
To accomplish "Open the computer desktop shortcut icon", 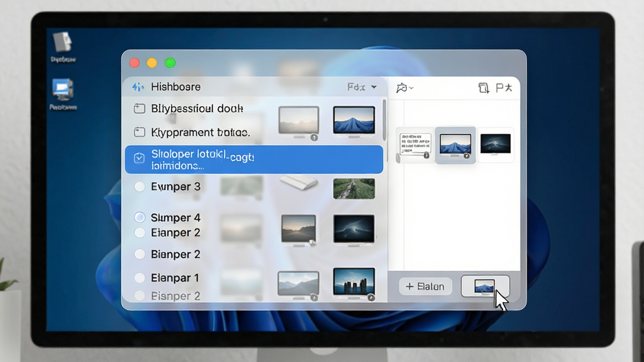I will [x=63, y=89].
